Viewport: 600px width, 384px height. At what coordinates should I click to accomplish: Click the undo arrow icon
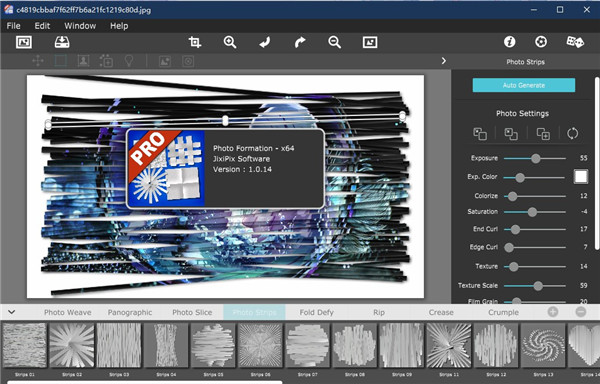[x=265, y=42]
